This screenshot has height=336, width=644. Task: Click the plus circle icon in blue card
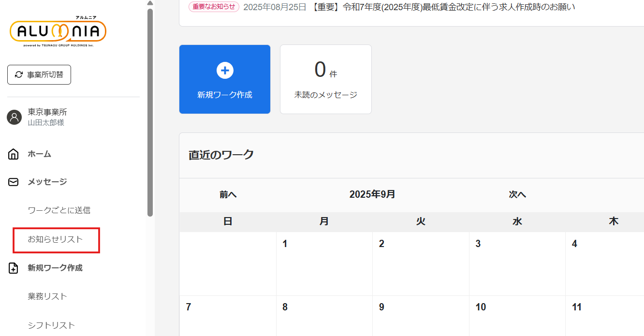click(225, 71)
